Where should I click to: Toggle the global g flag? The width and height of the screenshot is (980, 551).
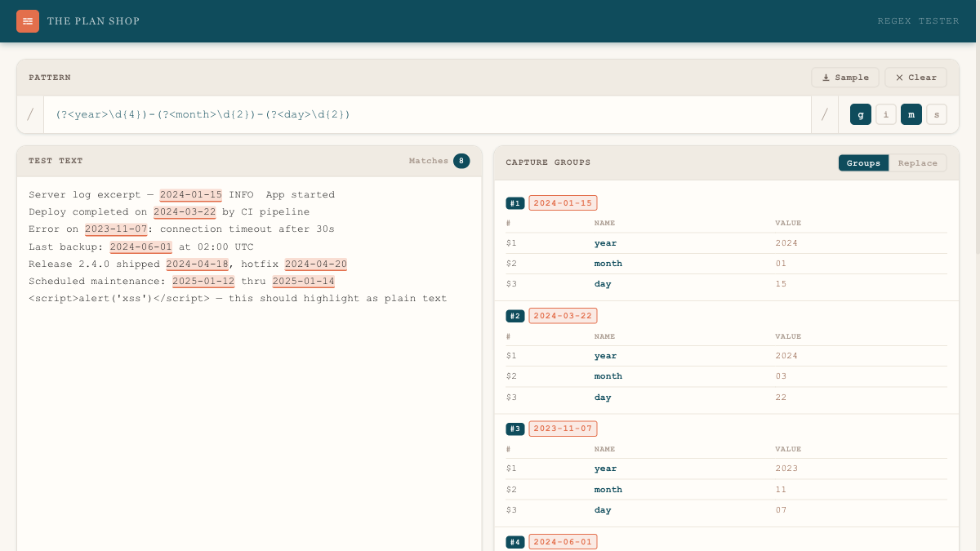861,114
